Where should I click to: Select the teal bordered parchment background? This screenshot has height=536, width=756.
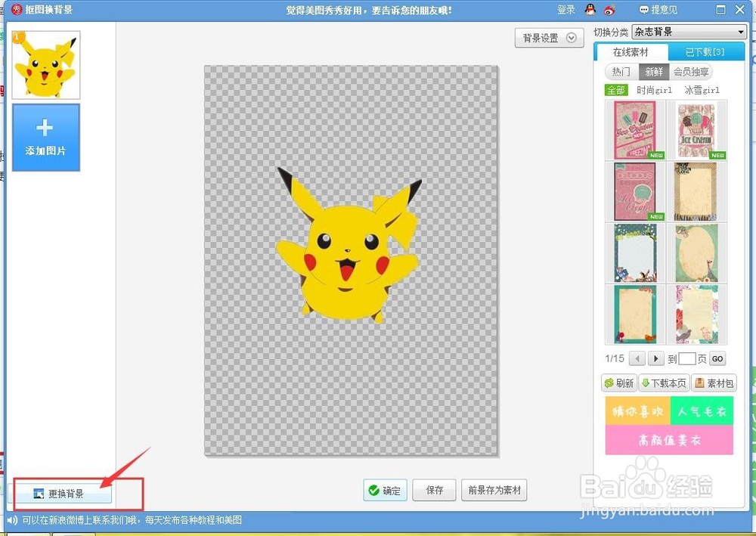click(635, 314)
